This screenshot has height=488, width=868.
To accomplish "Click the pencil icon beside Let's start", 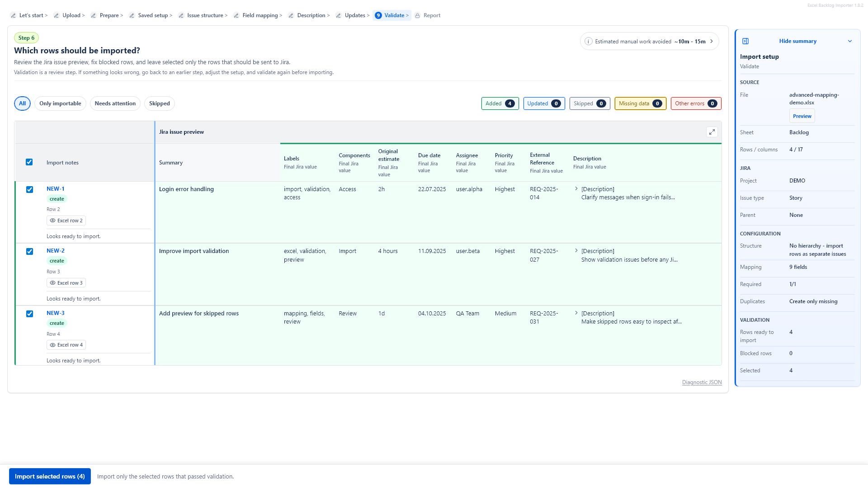I will coord(13,15).
